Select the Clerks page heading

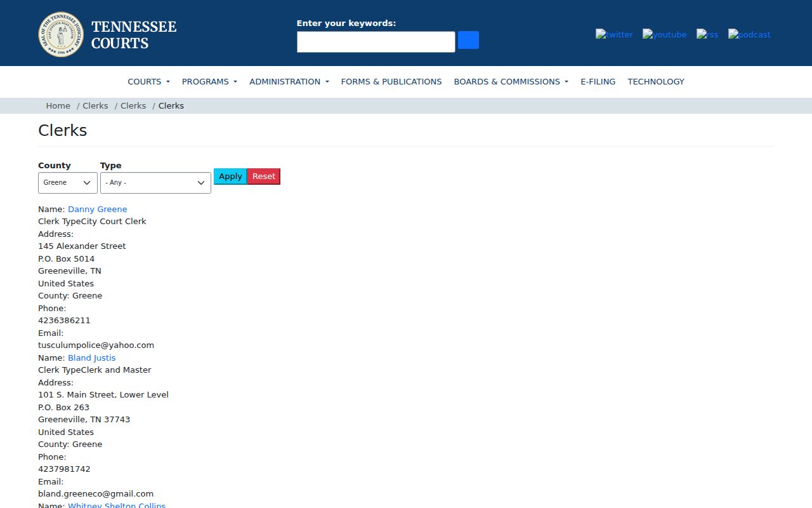(63, 130)
